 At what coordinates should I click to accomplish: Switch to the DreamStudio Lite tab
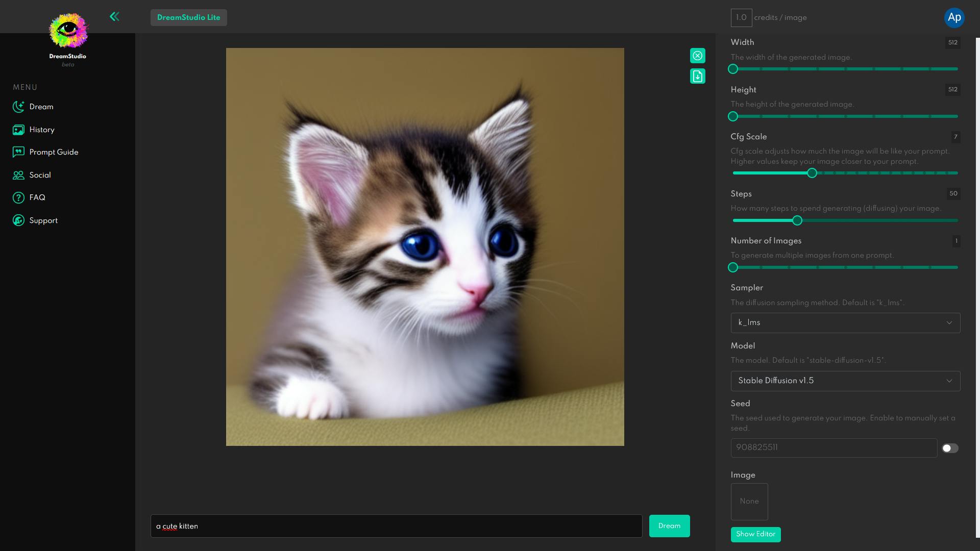(x=188, y=17)
